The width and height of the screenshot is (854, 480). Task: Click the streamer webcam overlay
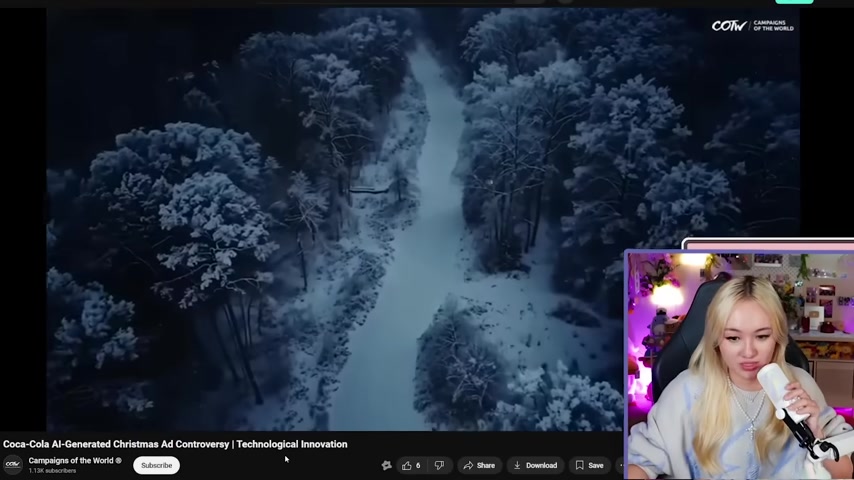click(x=740, y=365)
